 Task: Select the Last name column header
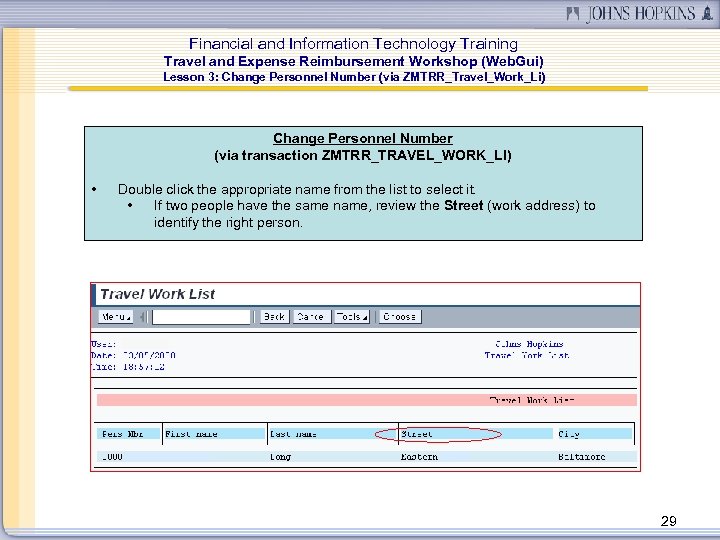tap(332, 434)
